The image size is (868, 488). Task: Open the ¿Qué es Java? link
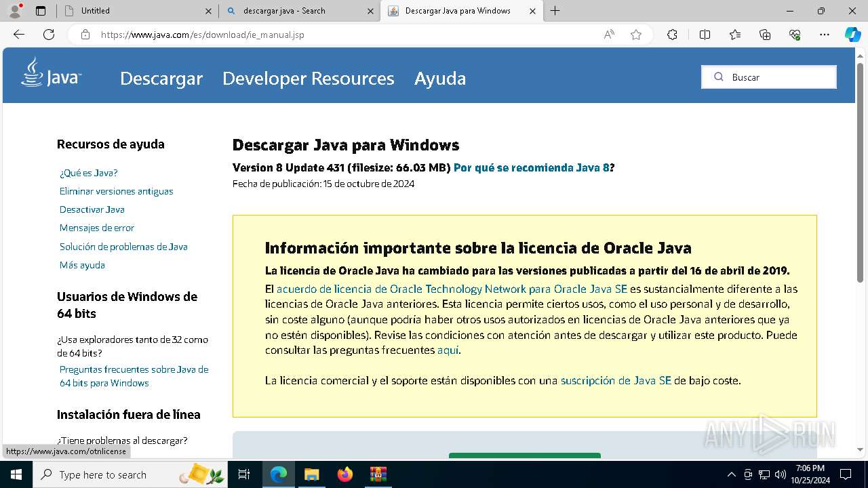89,173
